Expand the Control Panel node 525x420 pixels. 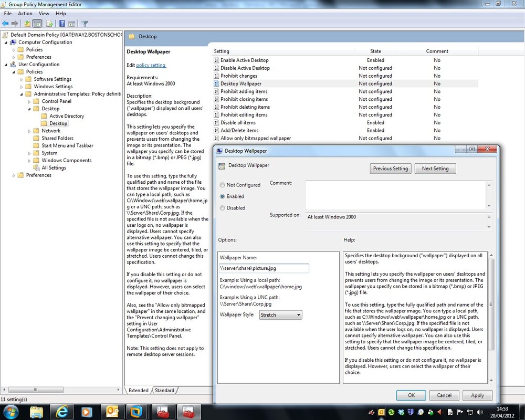(x=29, y=101)
